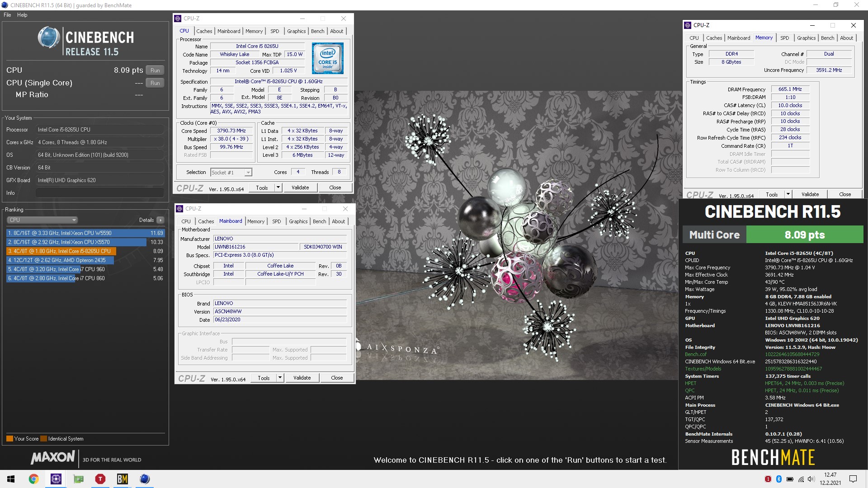Click Validate in the Mainboard CPU-Z window
Image resolution: width=868 pixels, height=488 pixels.
[x=302, y=378]
